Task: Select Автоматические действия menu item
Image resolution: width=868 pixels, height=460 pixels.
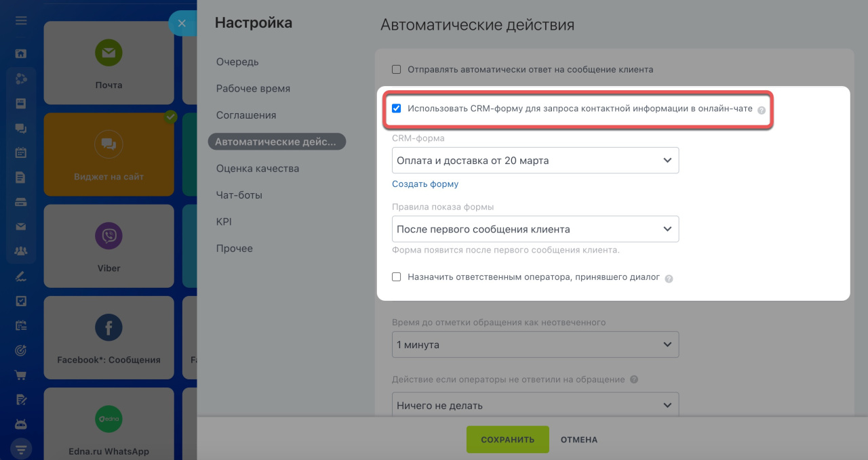Action: pos(277,142)
